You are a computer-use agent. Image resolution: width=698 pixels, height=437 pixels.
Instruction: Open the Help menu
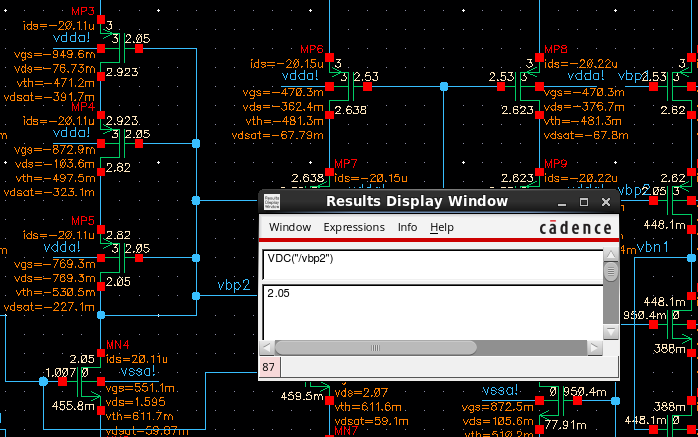pos(442,227)
